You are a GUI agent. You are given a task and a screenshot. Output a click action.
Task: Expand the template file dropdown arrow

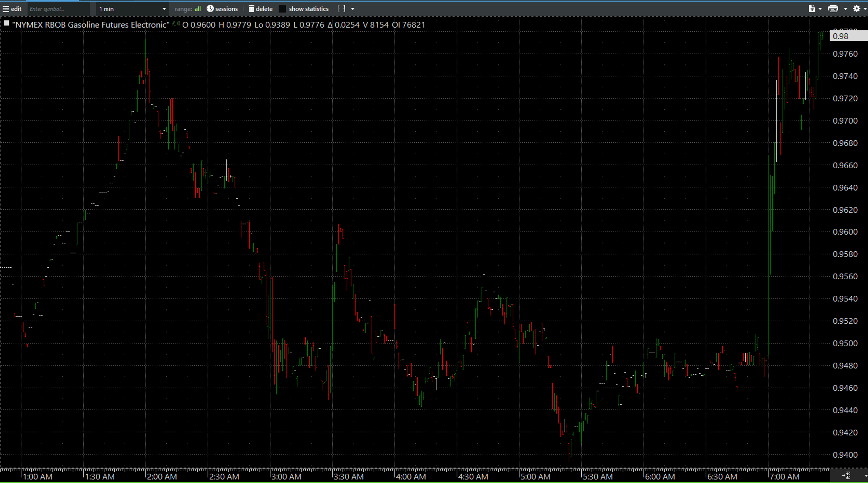[820, 9]
